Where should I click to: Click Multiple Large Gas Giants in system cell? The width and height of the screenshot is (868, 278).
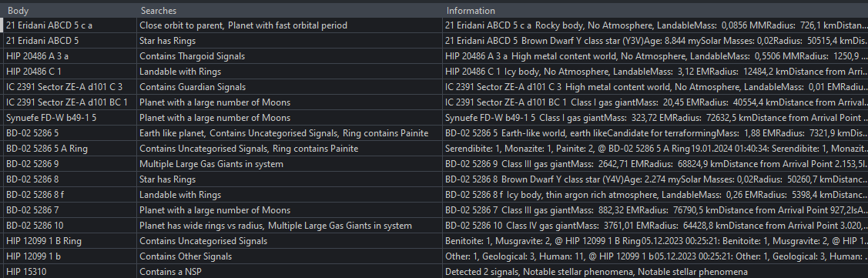pyautogui.click(x=290, y=165)
